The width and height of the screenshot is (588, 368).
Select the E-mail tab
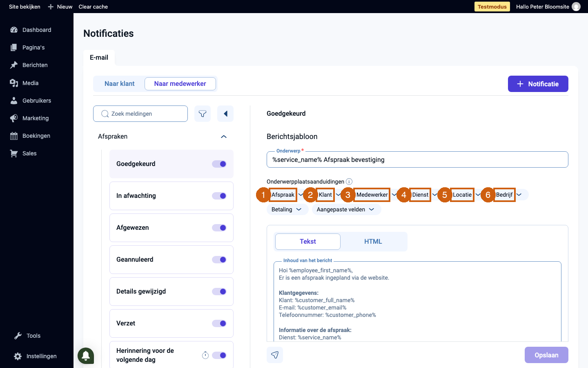pos(99,58)
